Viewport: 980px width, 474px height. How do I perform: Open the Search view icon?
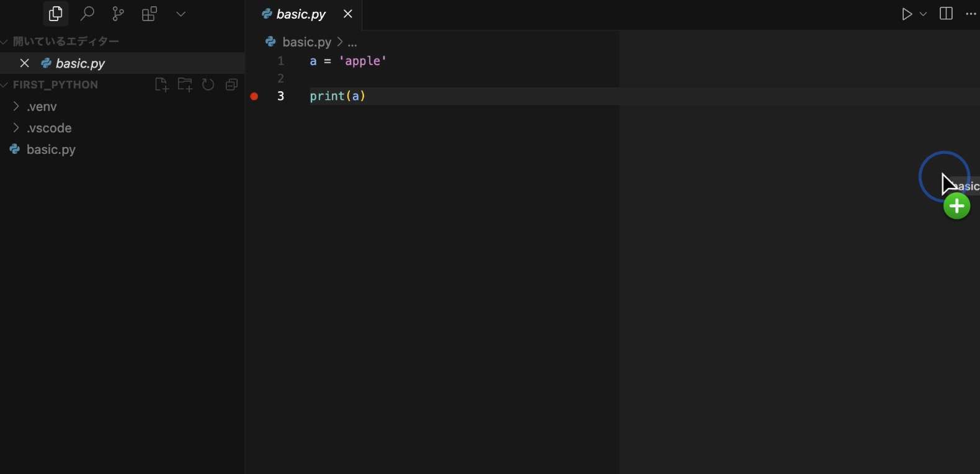coord(87,14)
